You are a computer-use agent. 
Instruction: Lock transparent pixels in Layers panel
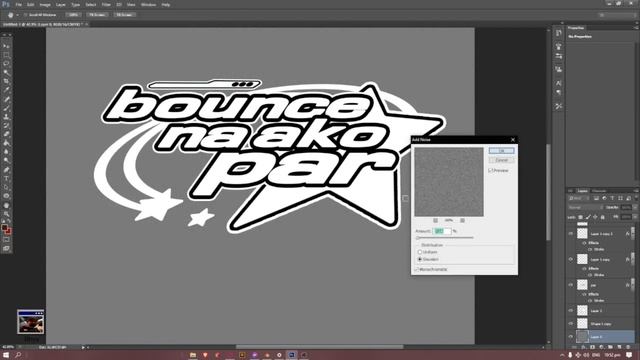point(580,217)
